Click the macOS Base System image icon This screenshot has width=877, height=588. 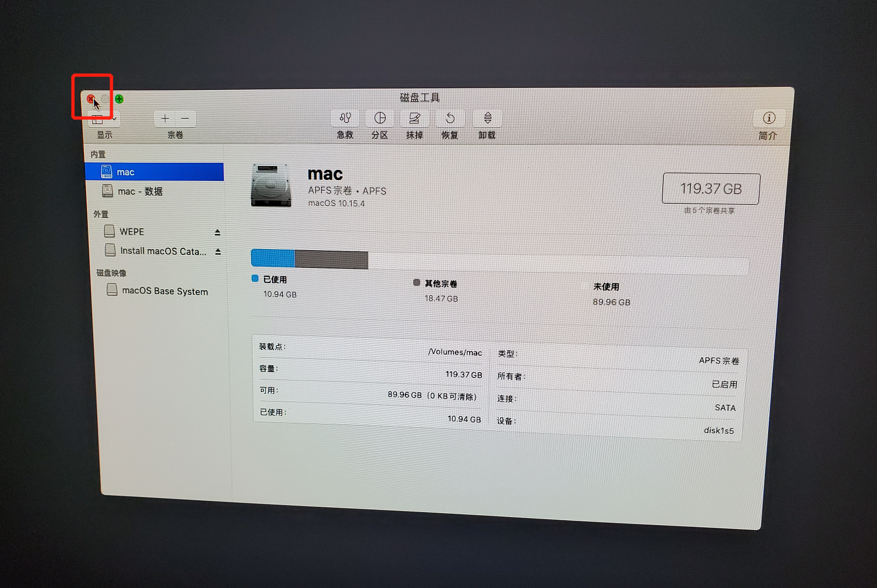[x=112, y=290]
